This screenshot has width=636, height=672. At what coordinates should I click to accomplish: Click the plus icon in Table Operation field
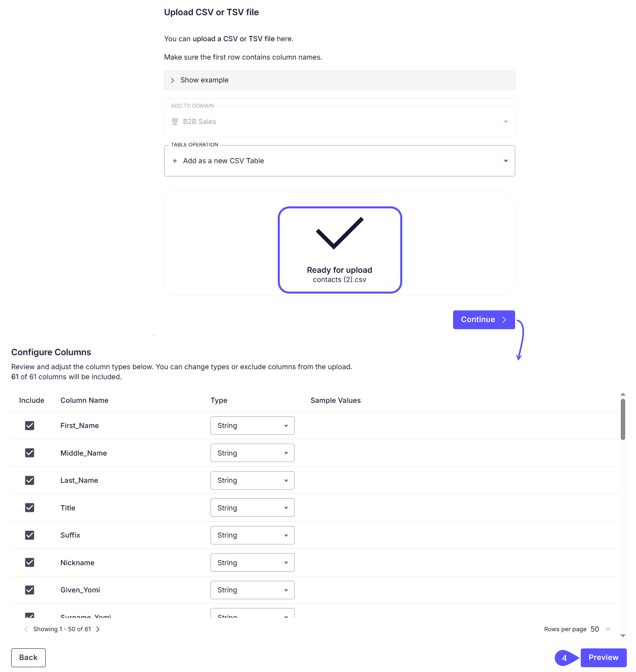pos(175,160)
